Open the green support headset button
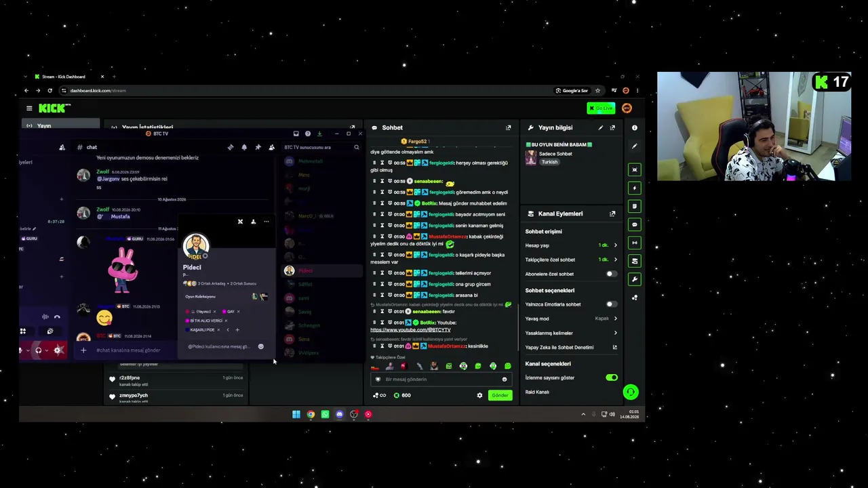The height and width of the screenshot is (488, 868). click(x=630, y=392)
